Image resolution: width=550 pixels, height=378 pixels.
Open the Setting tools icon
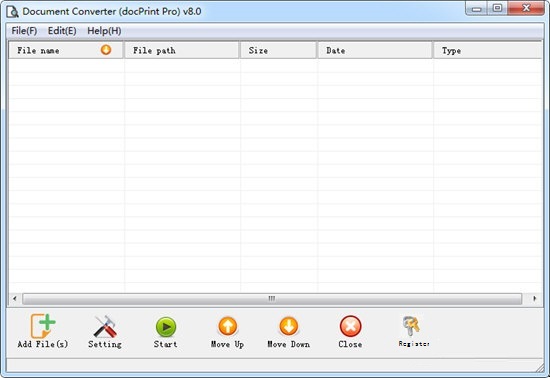[x=105, y=326]
